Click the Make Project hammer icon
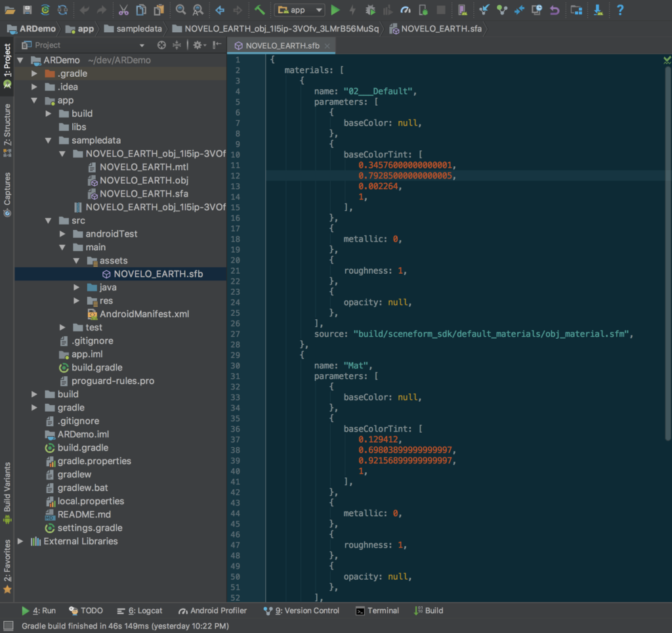The image size is (672, 633). (x=260, y=10)
